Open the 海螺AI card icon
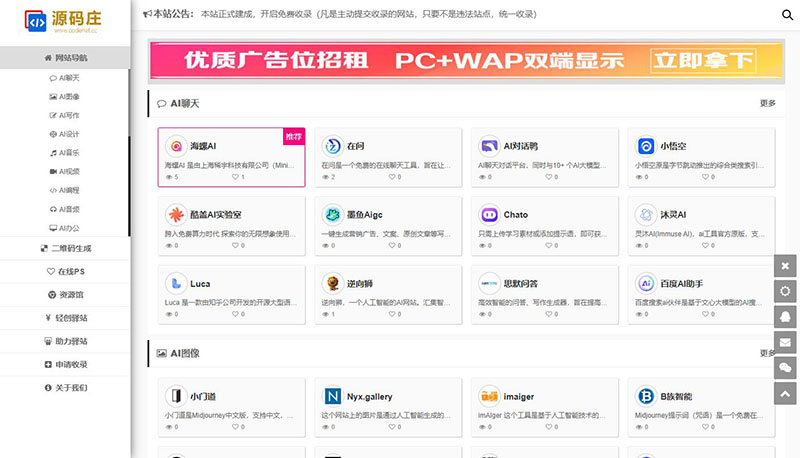 (176, 146)
